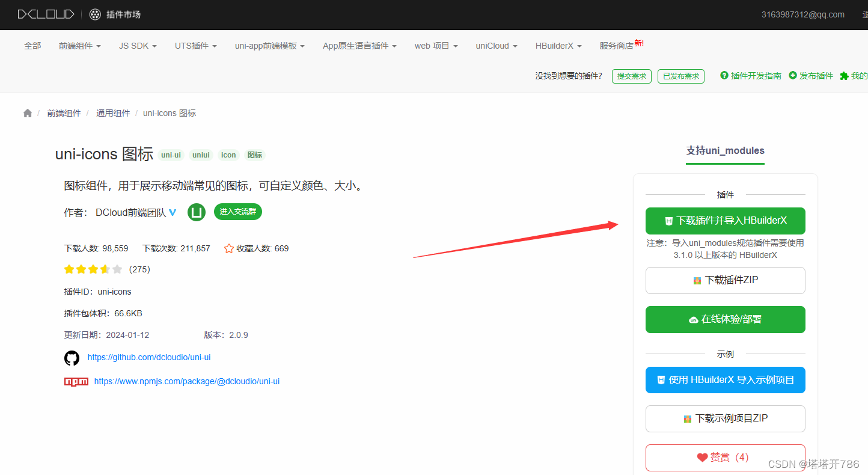Click the orange star beside 收藏人数
This screenshot has height=475, width=868.
228,248
